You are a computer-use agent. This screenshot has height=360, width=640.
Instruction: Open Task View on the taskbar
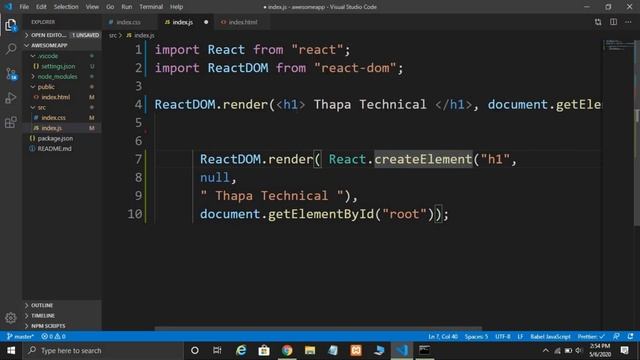coord(217,351)
